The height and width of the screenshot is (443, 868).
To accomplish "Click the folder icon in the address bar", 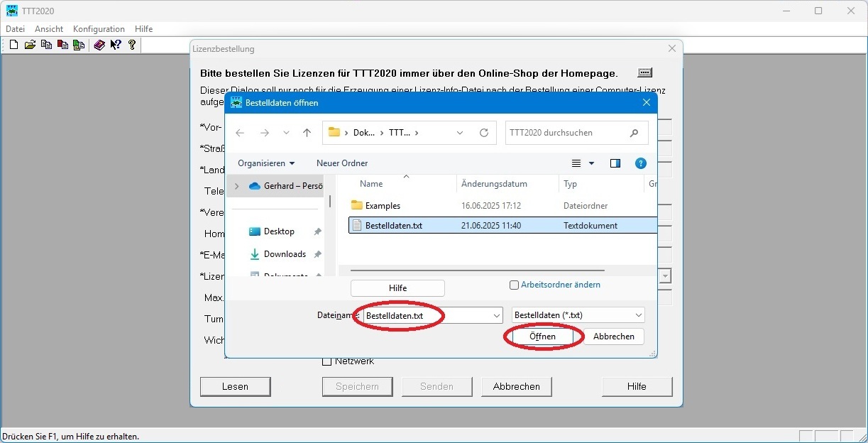I will (x=334, y=133).
